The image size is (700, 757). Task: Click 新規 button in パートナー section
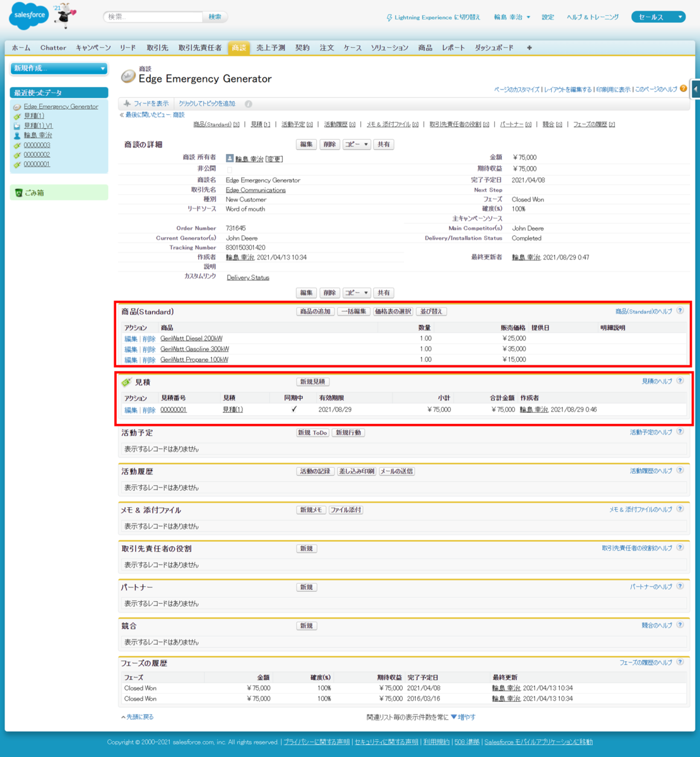[307, 588]
